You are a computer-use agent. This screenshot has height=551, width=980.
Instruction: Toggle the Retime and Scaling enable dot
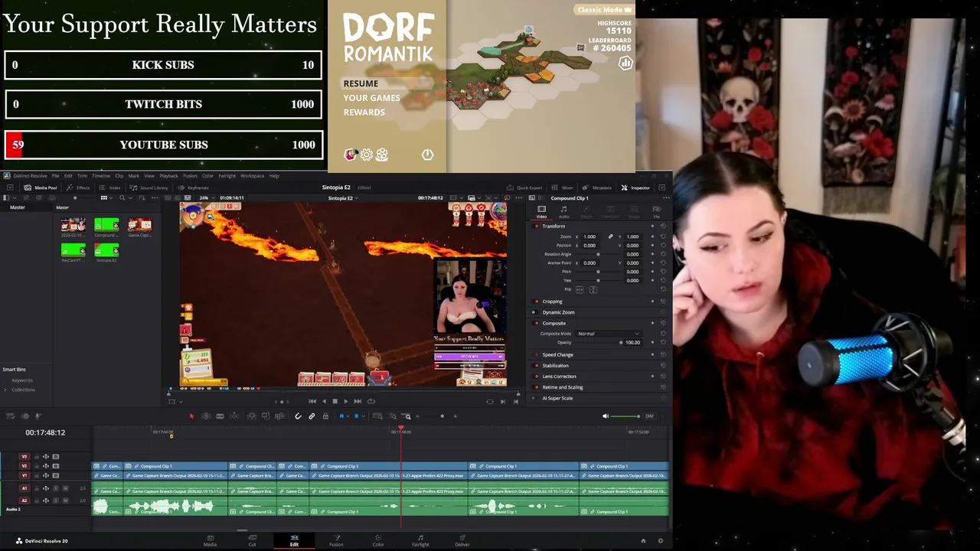536,387
